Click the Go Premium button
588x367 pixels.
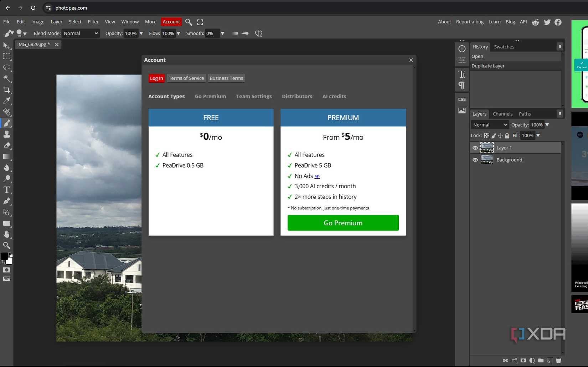(x=342, y=223)
